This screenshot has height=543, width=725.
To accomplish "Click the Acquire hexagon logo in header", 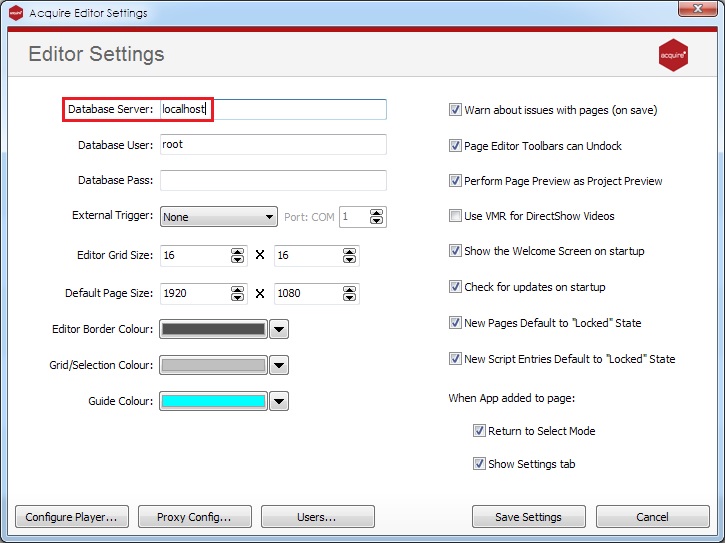I will coord(673,55).
